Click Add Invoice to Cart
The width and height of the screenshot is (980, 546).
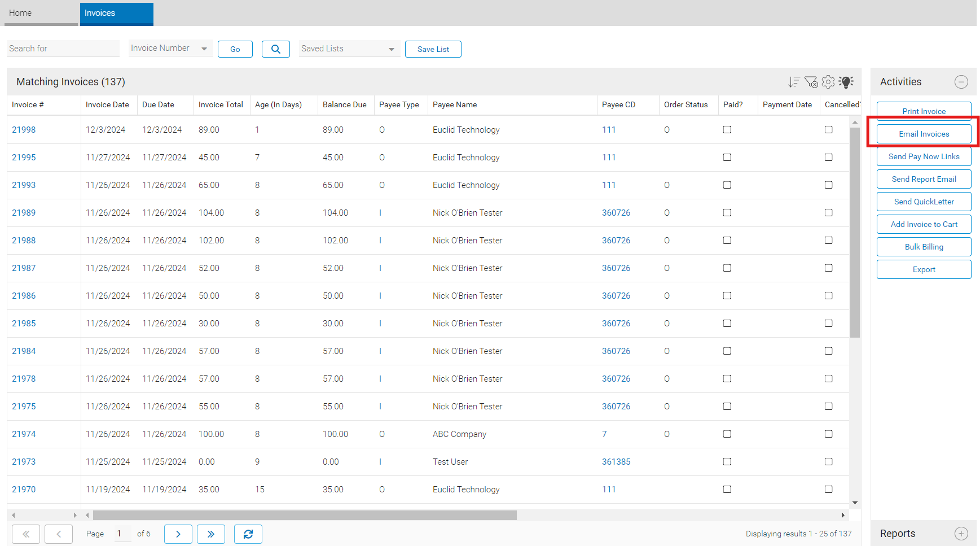tap(924, 224)
